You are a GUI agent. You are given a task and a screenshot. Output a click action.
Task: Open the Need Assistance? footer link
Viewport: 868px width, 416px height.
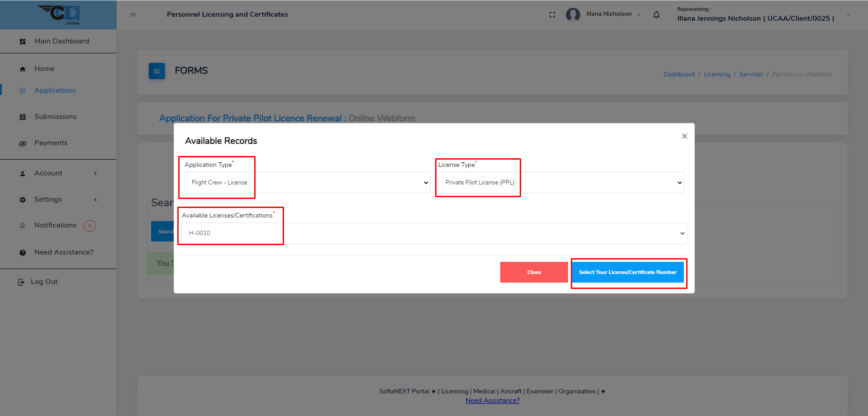coord(492,401)
